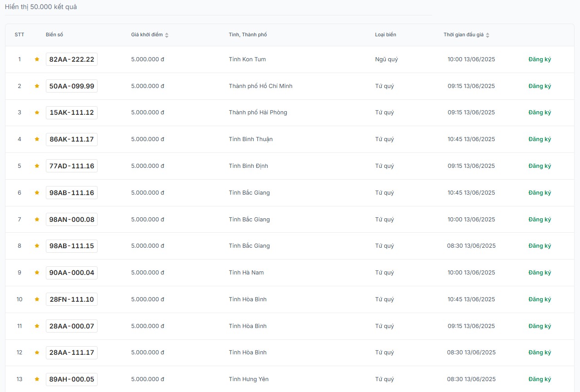Click Đăng ký for 28FN-111.10
The image size is (580, 392).
coord(540,299)
